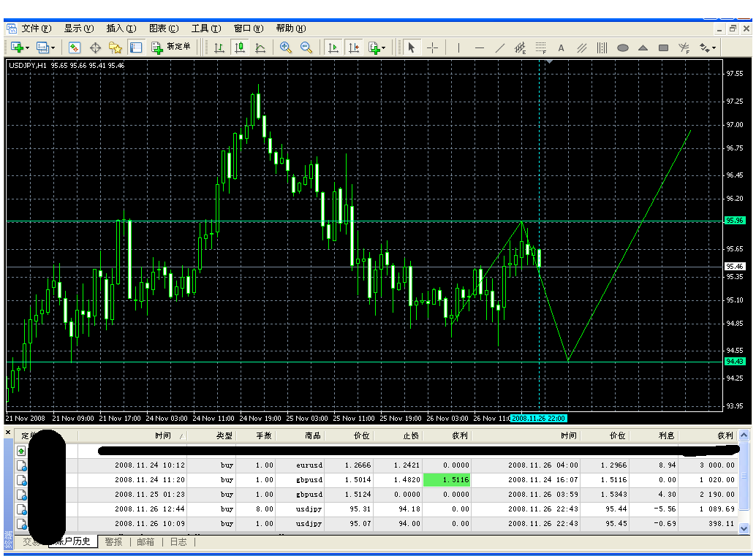Screen dimensions: 756x556
Task: Select the draw trendline tool
Action: tap(500, 48)
